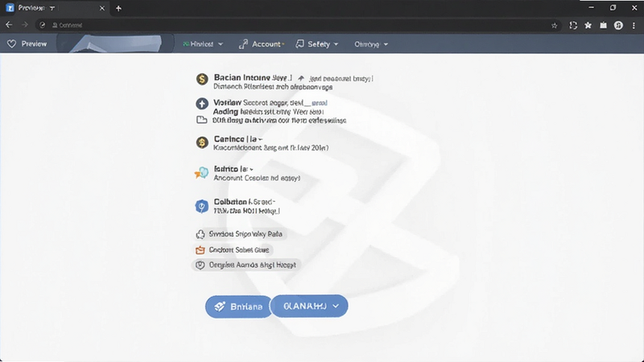Click the icon left of the Safety menu

299,44
